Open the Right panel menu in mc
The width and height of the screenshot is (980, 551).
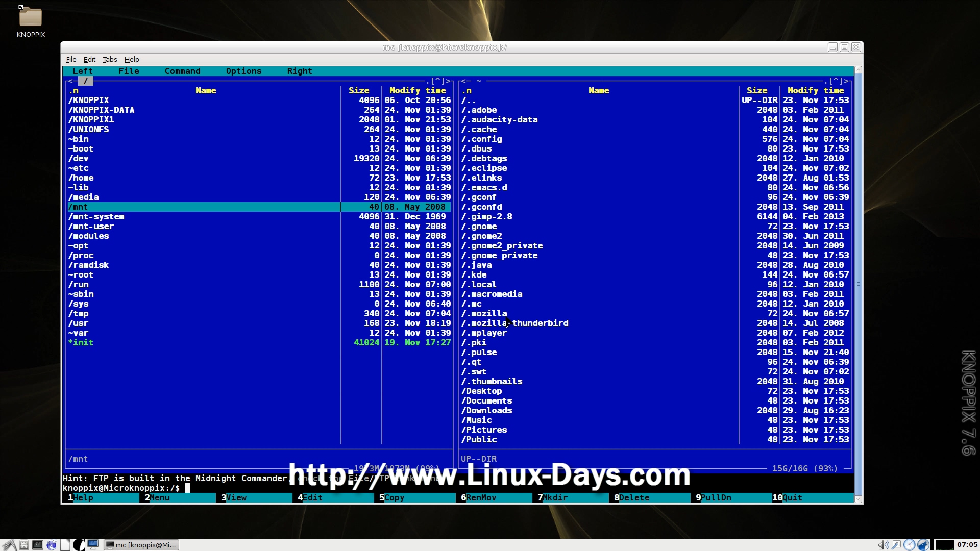pyautogui.click(x=300, y=71)
